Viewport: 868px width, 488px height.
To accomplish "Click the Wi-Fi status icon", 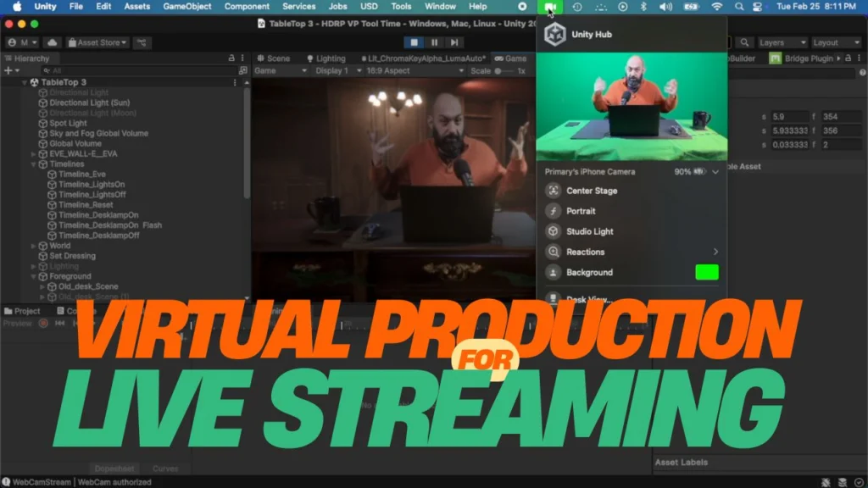I will 716,7.
